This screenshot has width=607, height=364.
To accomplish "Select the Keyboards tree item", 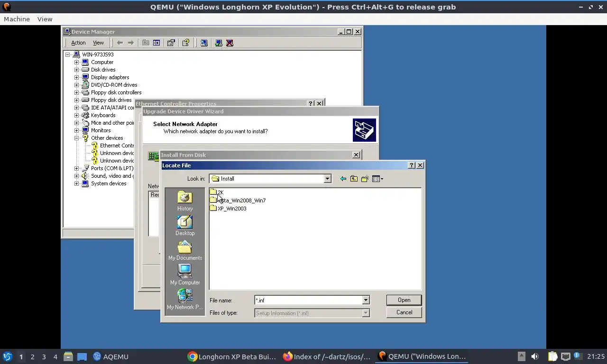I will point(103,115).
